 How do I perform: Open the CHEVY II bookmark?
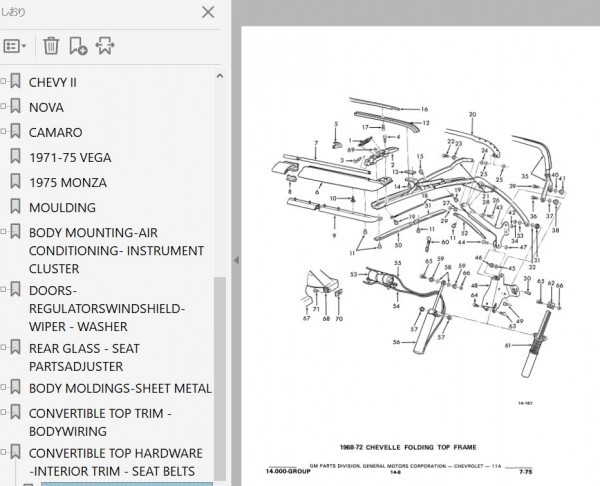click(x=53, y=83)
